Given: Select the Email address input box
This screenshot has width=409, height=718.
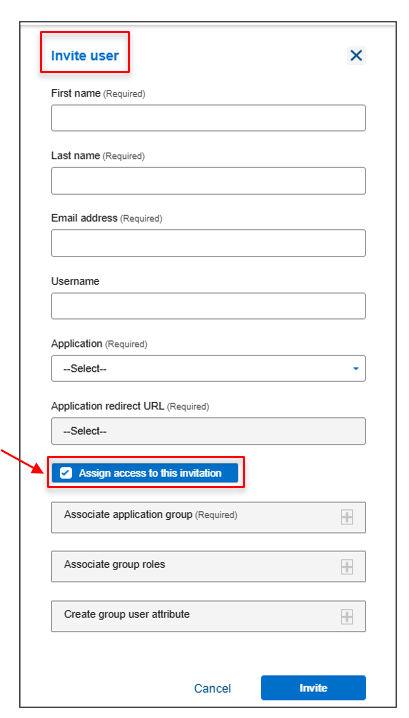Looking at the screenshot, I should 208,243.
